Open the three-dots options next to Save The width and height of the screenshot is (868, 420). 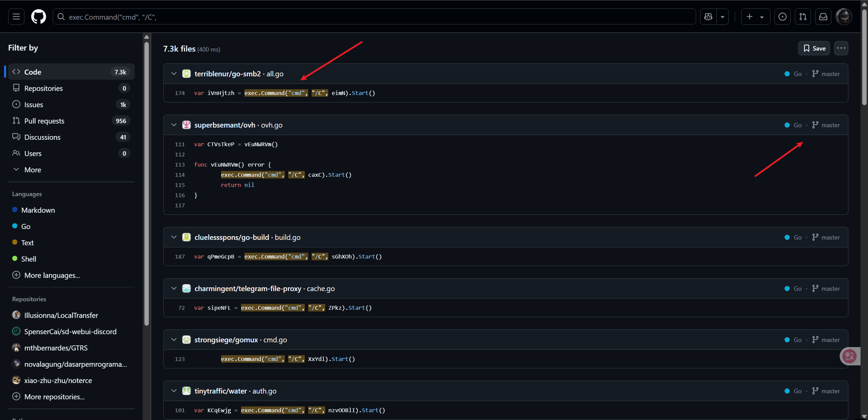[x=841, y=48]
